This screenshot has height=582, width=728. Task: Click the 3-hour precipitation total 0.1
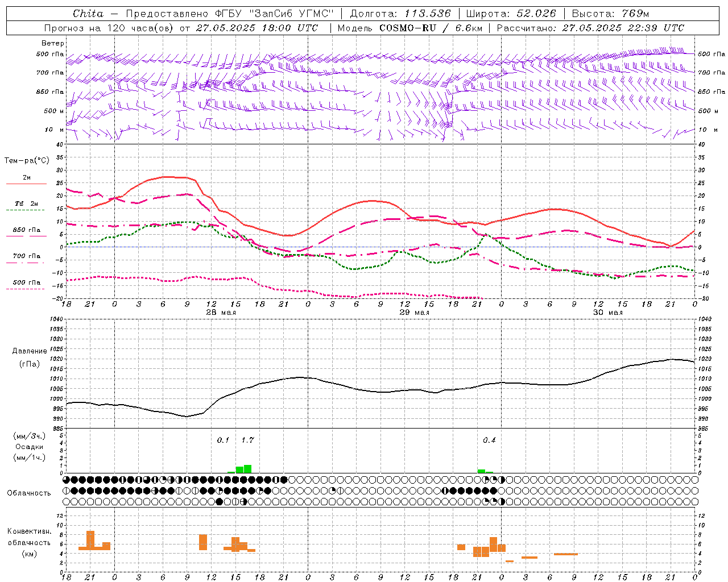coord(223,440)
